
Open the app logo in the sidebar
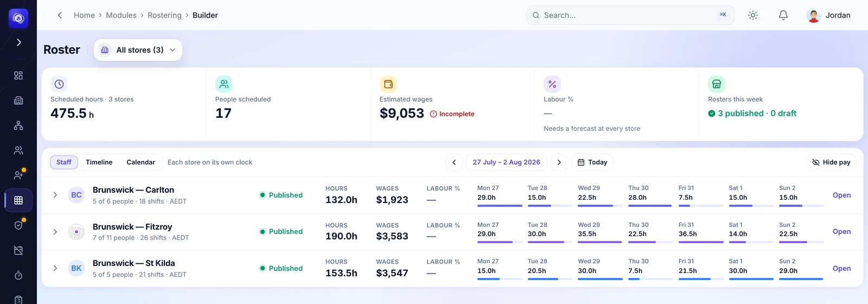18,18
